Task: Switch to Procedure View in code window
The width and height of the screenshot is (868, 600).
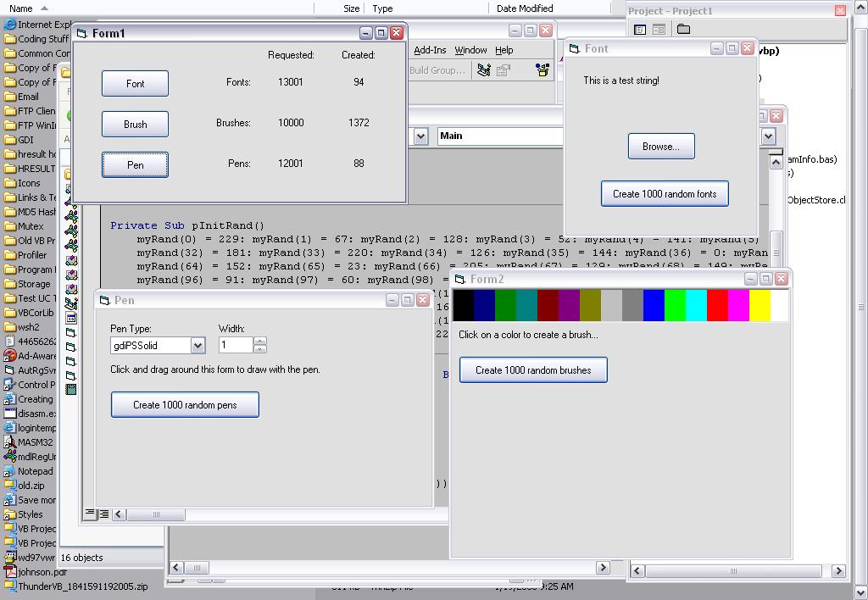Action: point(90,514)
